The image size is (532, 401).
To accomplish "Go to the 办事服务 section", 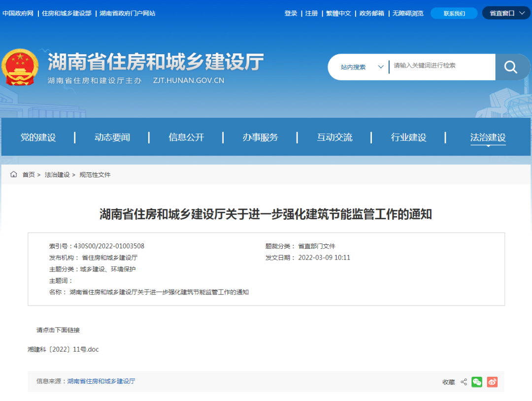I will 260,137.
